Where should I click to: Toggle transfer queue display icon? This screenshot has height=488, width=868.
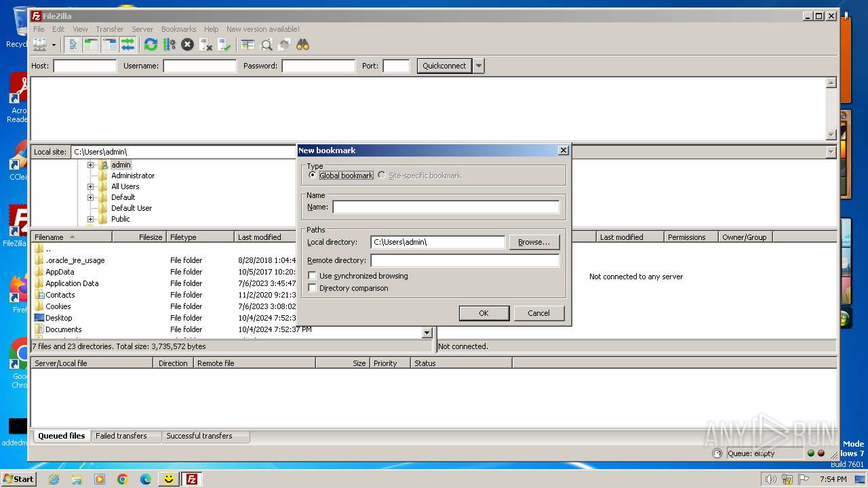coord(128,45)
